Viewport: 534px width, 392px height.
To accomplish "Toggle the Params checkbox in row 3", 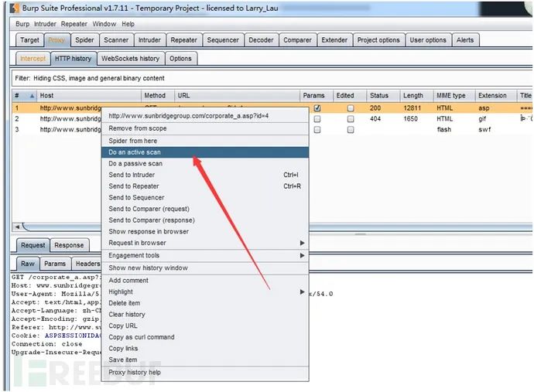I will tap(317, 130).
